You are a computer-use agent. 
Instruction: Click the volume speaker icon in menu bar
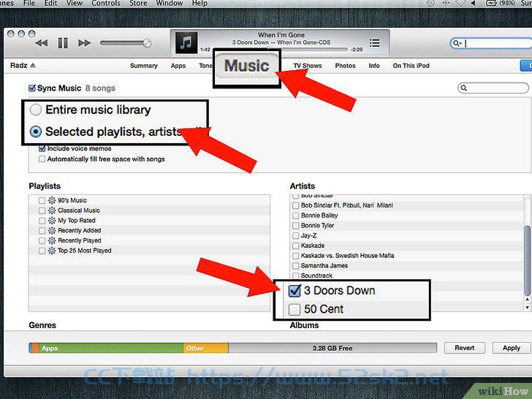tap(473, 3)
